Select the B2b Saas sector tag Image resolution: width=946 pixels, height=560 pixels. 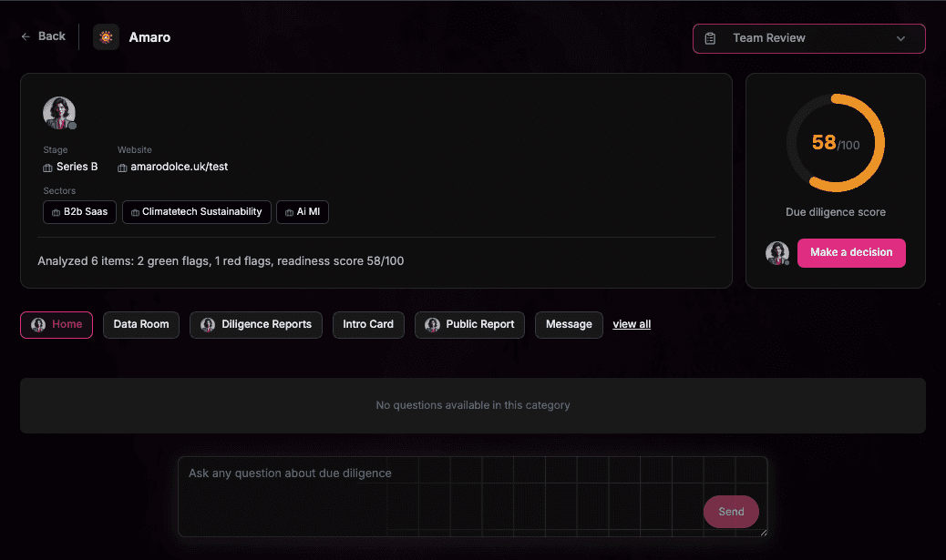[79, 212]
